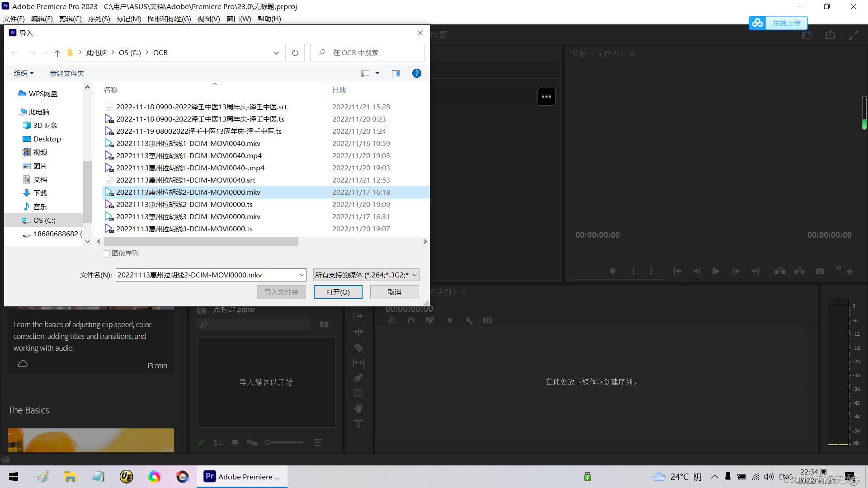Viewport: 868px width, 488px height.
Task: Click the 打开(O) button
Action: (338, 292)
